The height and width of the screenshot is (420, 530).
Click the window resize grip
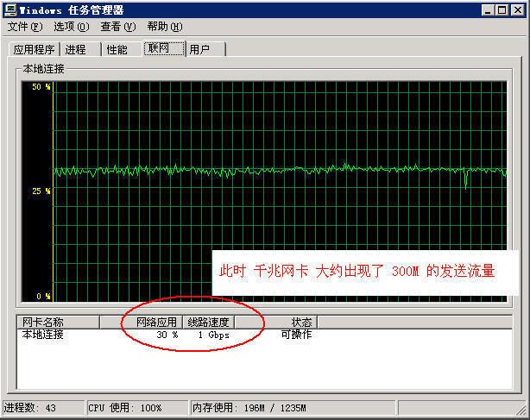521,411
